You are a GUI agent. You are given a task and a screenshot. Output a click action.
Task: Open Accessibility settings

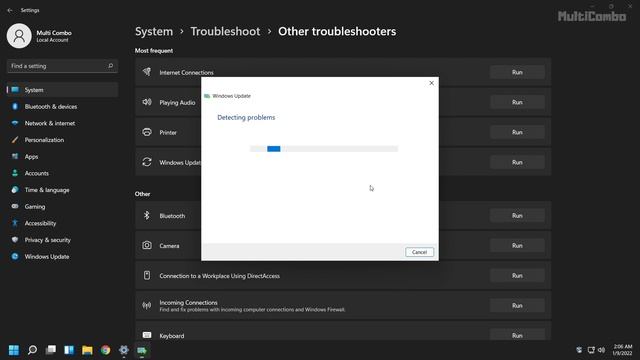coord(62,223)
